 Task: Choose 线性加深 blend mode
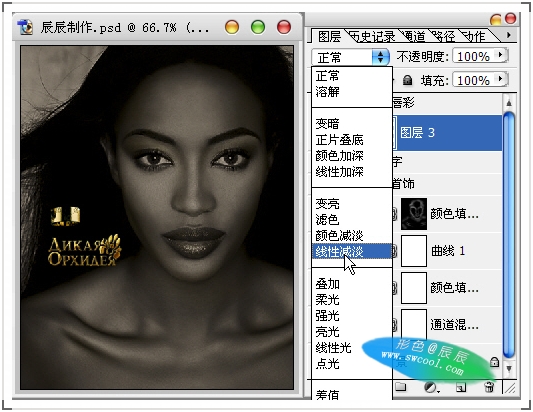[352, 172]
